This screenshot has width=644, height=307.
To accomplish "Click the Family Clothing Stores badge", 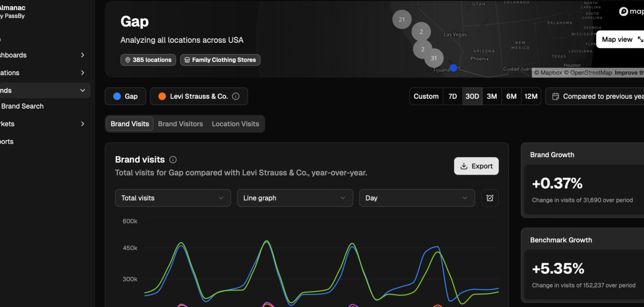I will (220, 60).
